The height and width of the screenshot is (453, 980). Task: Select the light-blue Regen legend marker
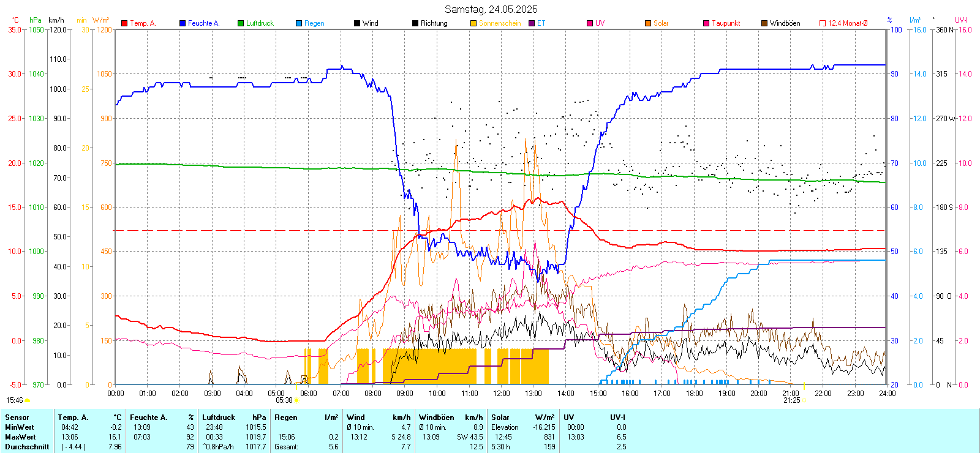pos(299,23)
